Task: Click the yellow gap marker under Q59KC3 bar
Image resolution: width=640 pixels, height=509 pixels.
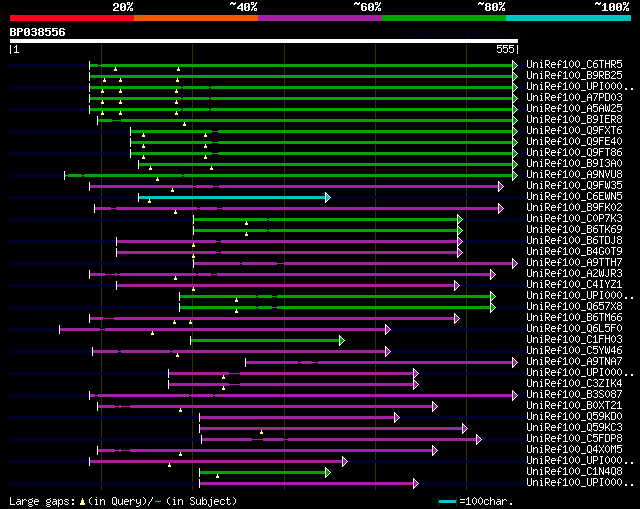Action: 262,432
